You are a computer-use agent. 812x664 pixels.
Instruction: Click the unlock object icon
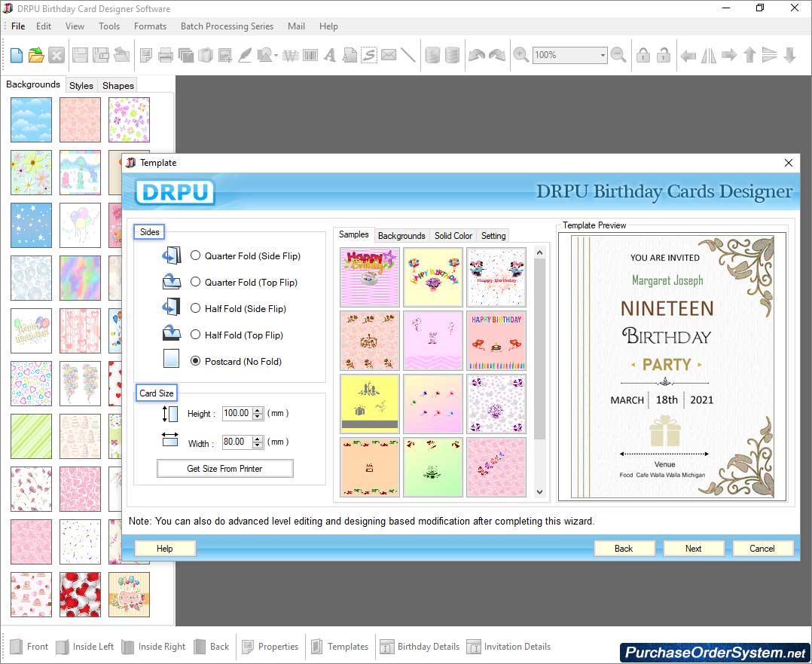click(x=664, y=55)
